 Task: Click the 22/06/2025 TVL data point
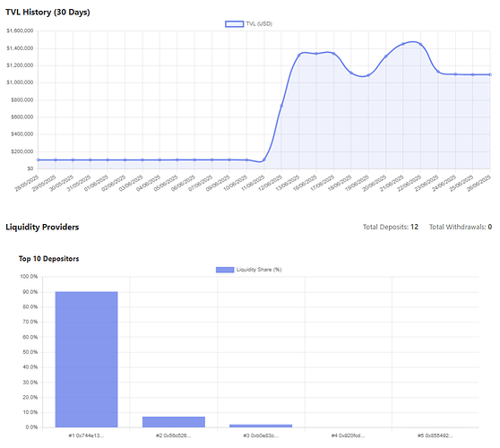point(420,45)
